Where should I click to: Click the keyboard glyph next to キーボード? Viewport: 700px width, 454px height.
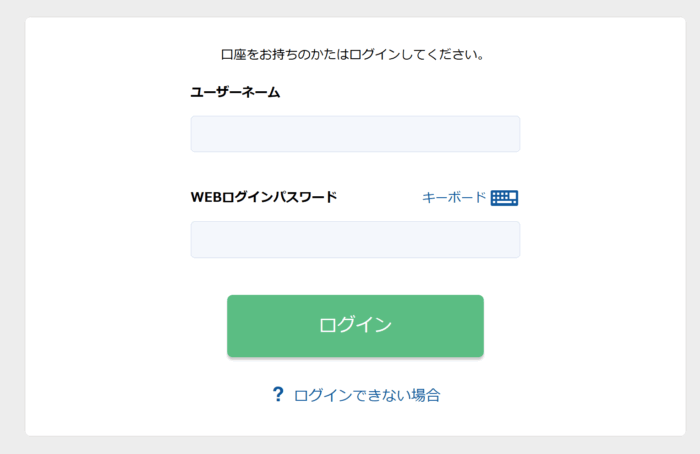click(x=504, y=198)
